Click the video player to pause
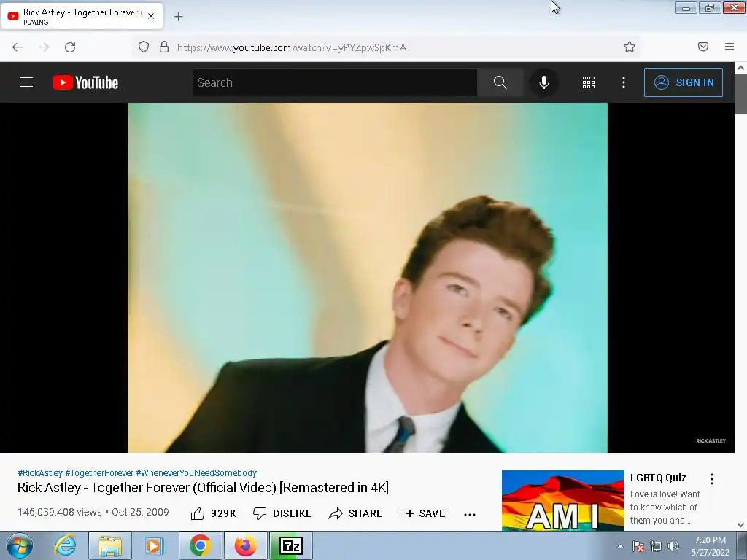The width and height of the screenshot is (747, 560). tap(368, 278)
